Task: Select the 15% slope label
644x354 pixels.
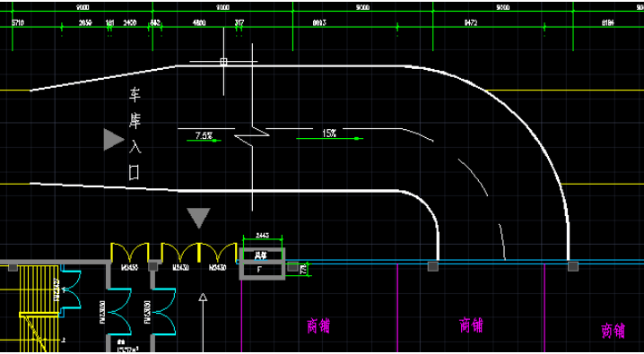Action: click(x=329, y=134)
